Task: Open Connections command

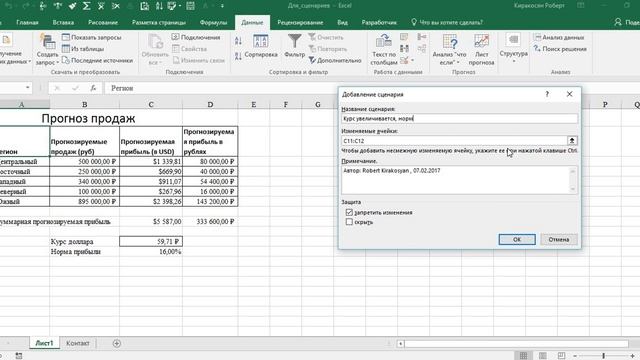Action: [196, 37]
